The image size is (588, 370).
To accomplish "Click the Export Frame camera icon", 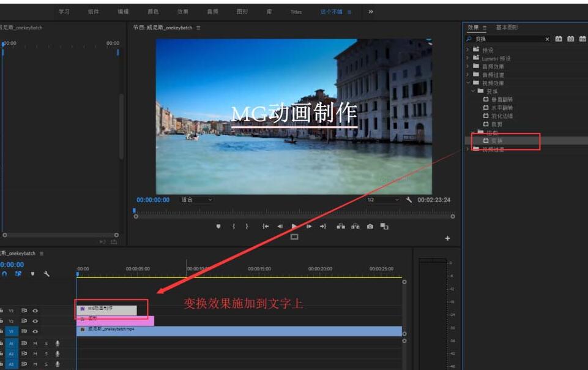I will (x=370, y=225).
